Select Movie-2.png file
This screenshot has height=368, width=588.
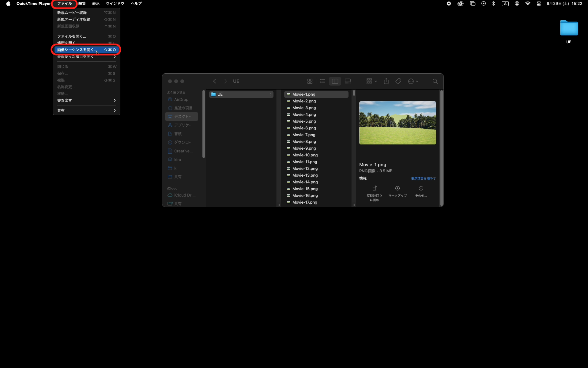coord(316,101)
